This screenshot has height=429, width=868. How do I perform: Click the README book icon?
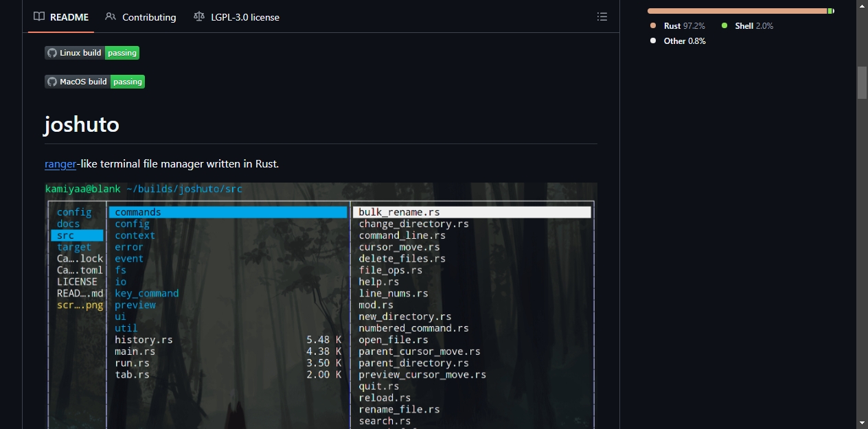click(39, 17)
